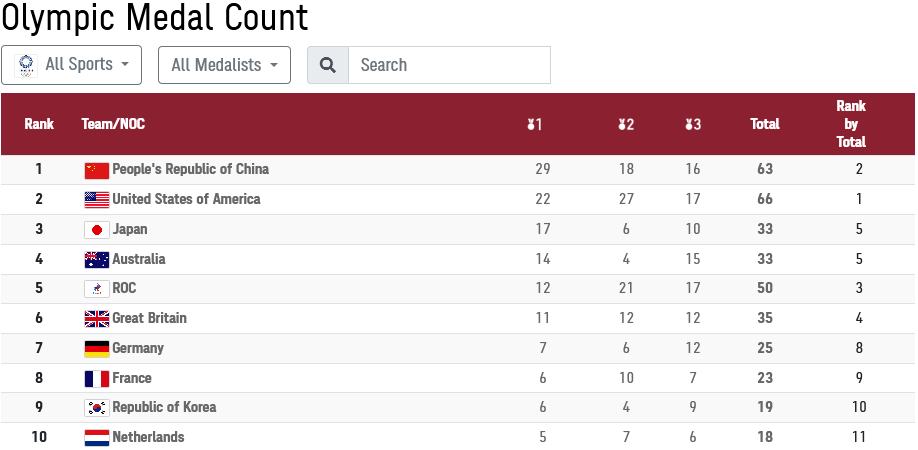The height and width of the screenshot is (450, 918).
Task: Click the Republic of Korea flag icon
Action: (97, 407)
